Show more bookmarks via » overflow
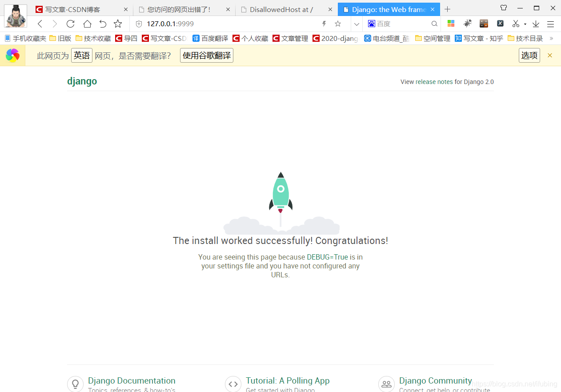The image size is (561, 392). point(552,39)
